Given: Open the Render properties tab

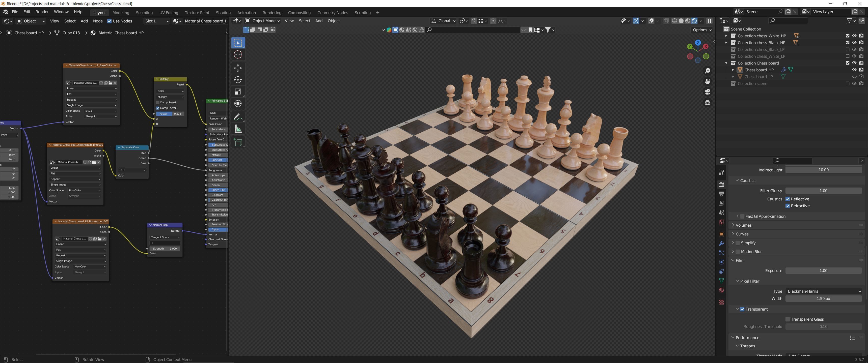Looking at the screenshot, I should click(x=721, y=185).
